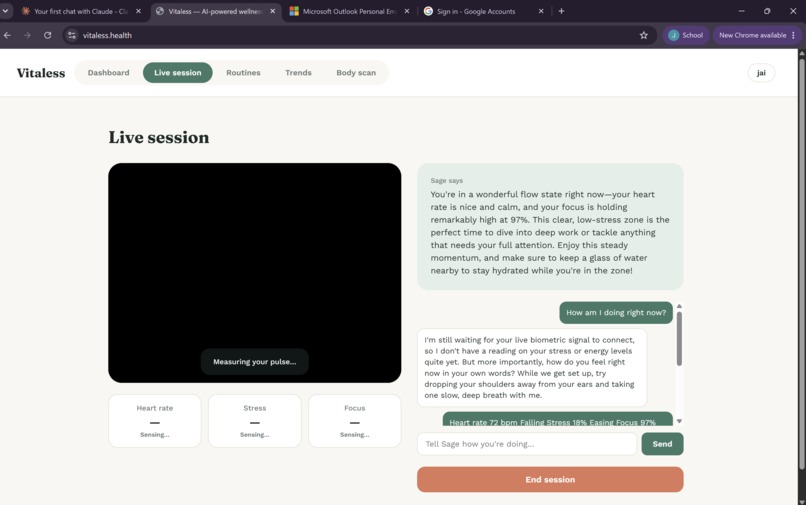Go back using the browser back arrow

click(7, 35)
